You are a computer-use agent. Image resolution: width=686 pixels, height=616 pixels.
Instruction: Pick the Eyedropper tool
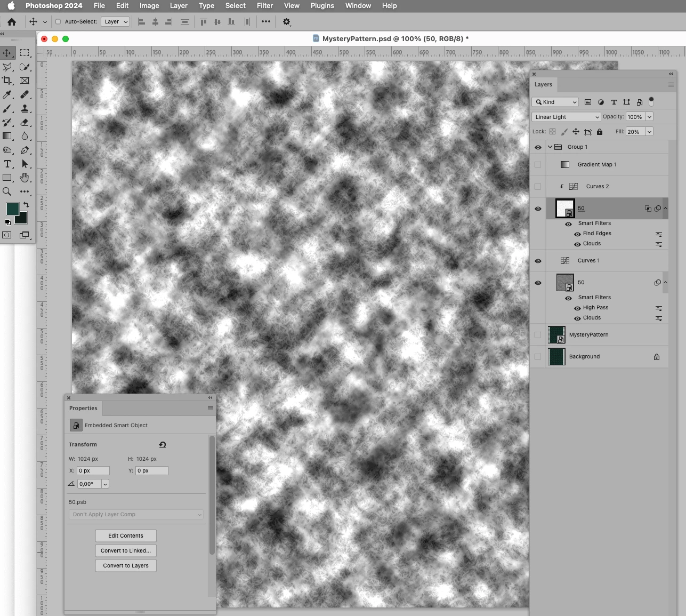pyautogui.click(x=7, y=94)
